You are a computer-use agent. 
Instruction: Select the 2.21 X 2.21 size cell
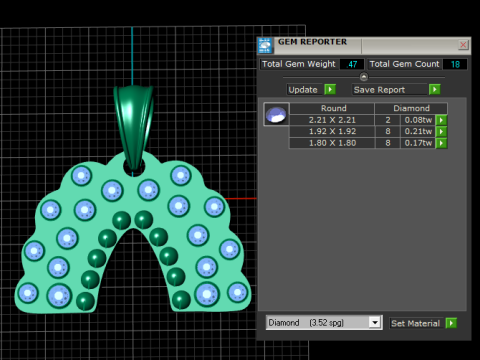click(332, 120)
